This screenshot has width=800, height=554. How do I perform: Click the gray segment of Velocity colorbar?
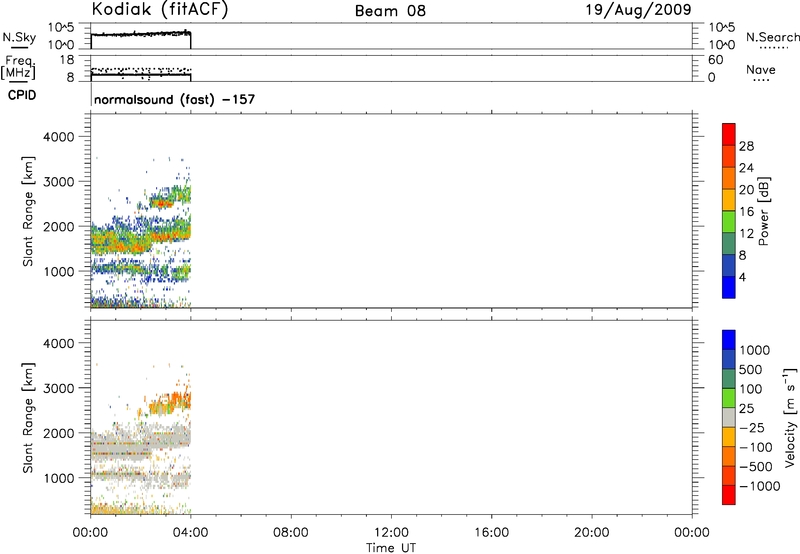729,417
